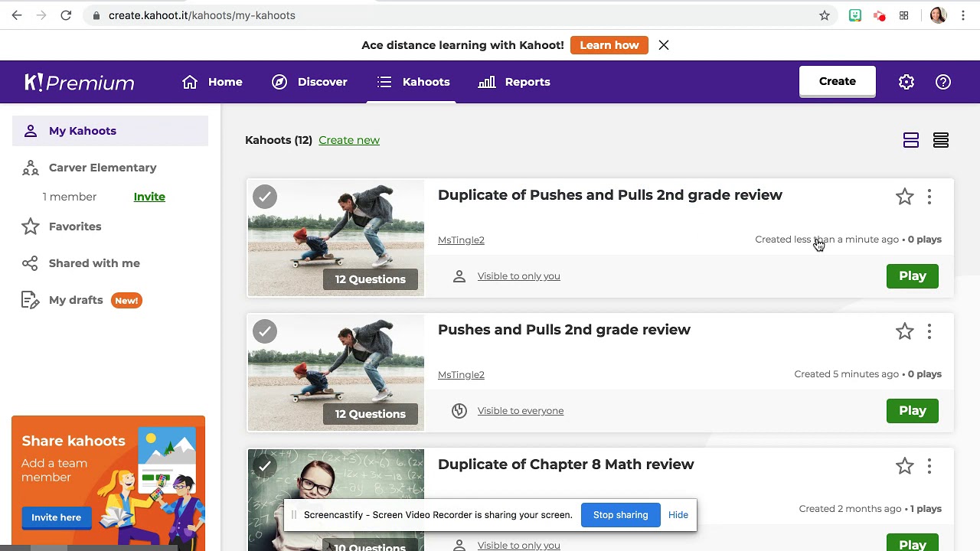
Task: Favorite the Duplicate of Pushes and Pulls kahoot
Action: [905, 197]
